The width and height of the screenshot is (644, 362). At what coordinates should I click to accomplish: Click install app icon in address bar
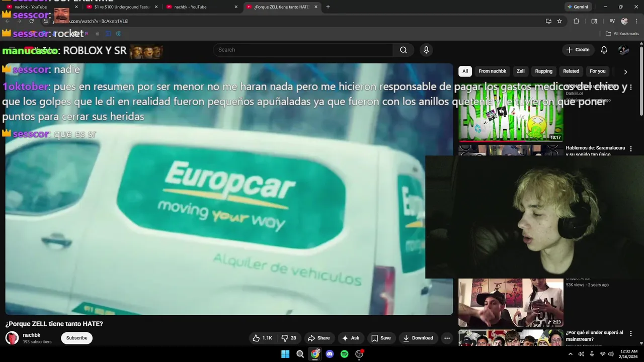(548, 21)
